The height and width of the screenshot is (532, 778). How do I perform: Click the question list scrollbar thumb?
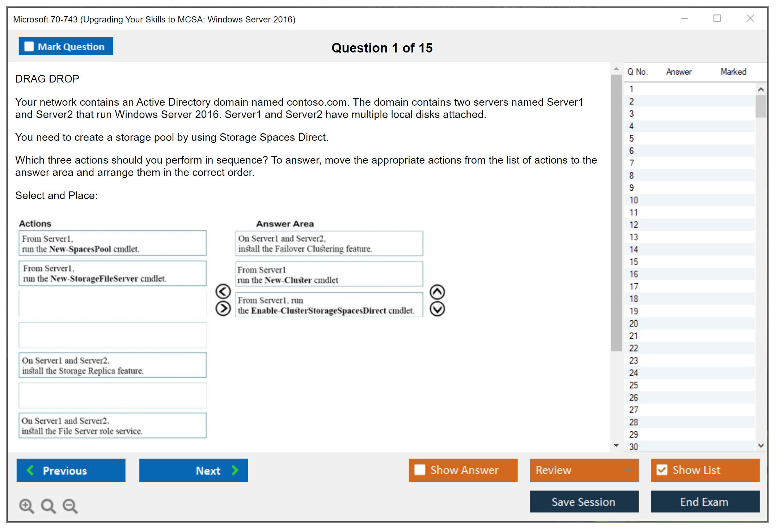pos(761,106)
